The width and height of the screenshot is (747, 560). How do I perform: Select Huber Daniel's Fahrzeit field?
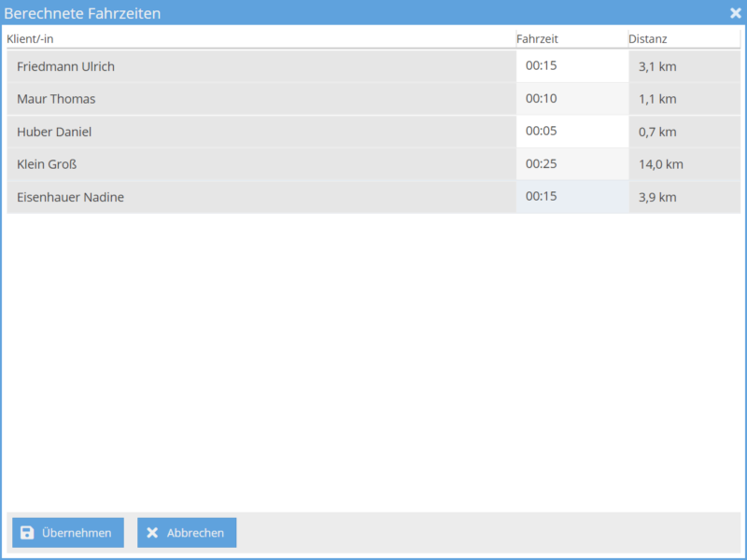(571, 132)
